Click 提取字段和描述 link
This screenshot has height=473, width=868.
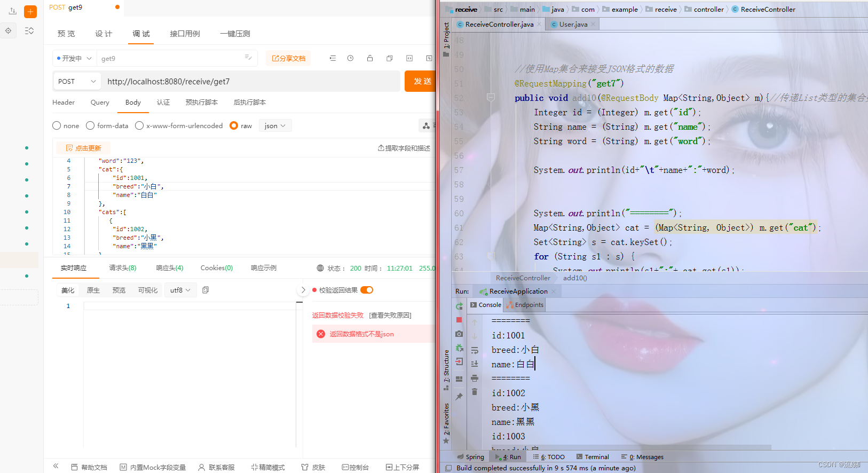pos(404,148)
